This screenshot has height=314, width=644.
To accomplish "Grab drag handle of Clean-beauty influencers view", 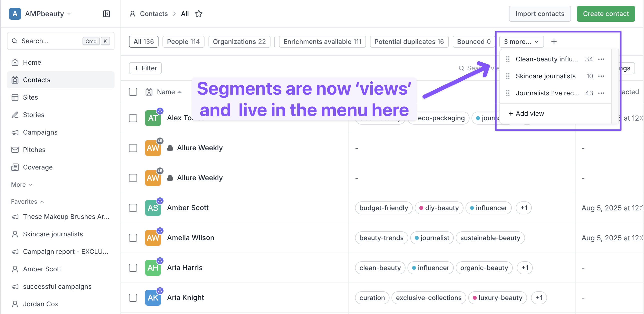I will click(x=508, y=59).
